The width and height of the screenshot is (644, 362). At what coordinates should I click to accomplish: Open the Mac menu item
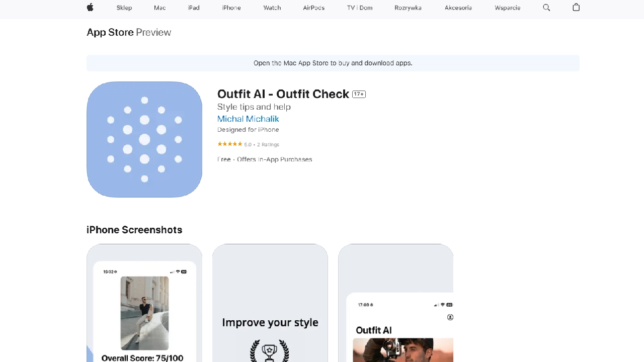pyautogui.click(x=160, y=8)
